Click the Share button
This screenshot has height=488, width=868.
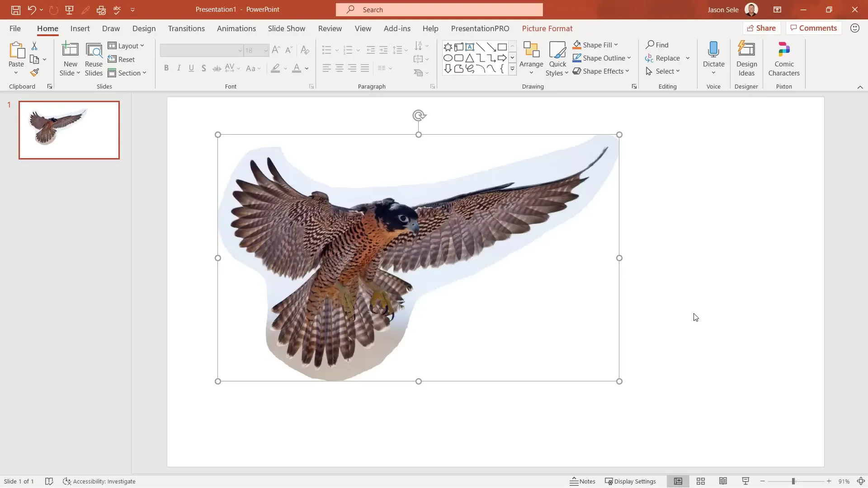click(x=762, y=28)
